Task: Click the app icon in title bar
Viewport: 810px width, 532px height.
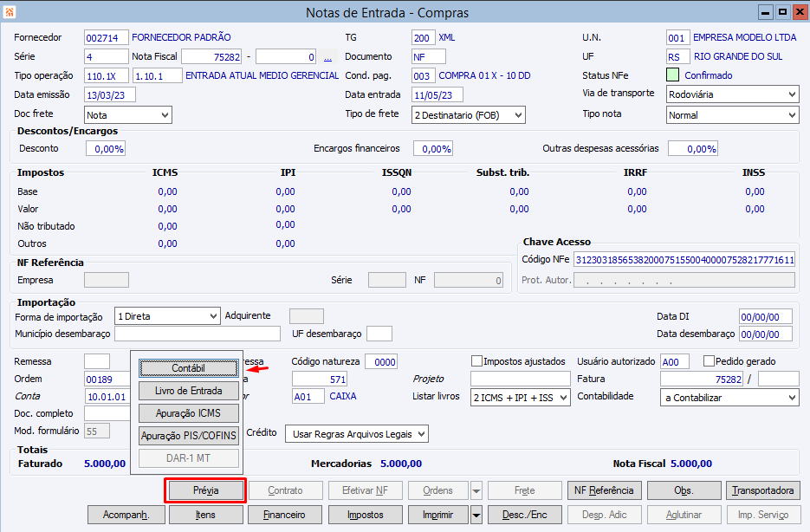Action: (10, 12)
